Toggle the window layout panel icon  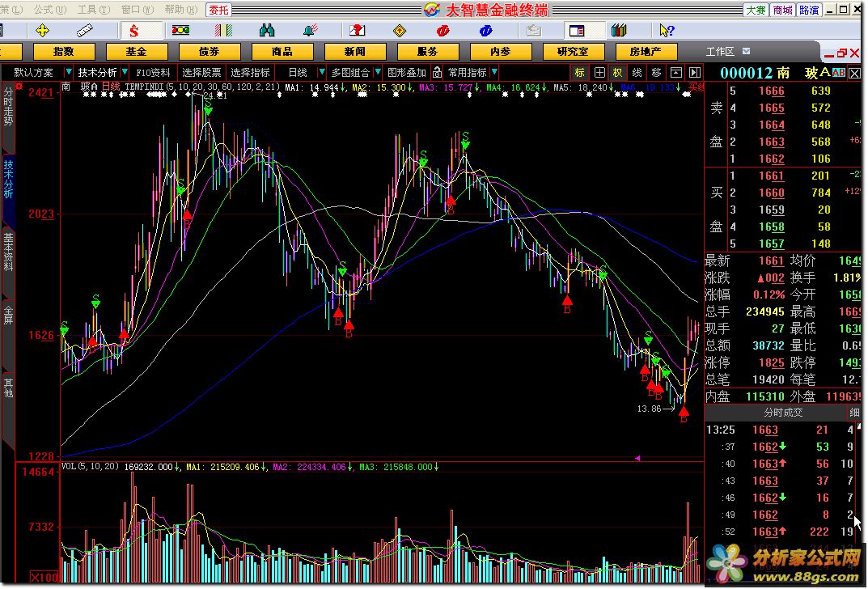(x=577, y=31)
